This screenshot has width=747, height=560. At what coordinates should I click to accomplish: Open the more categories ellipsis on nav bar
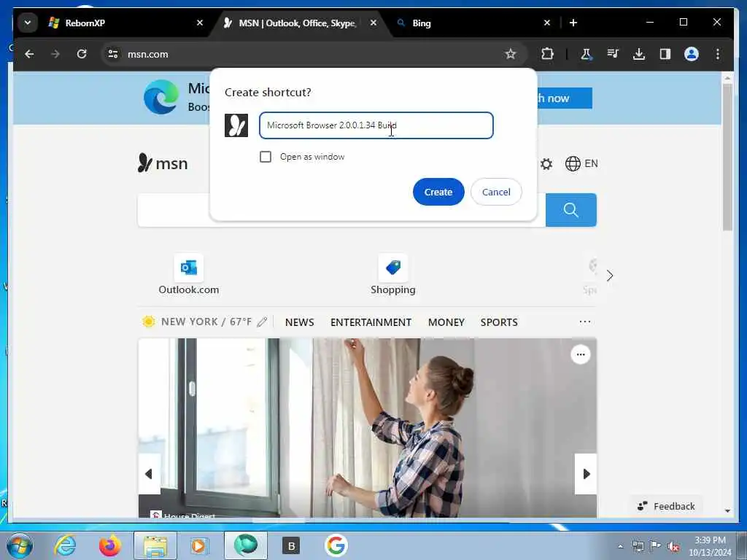click(x=585, y=322)
